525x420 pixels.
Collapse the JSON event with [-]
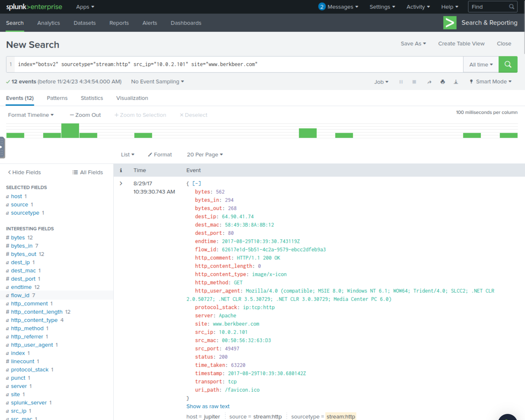(197, 183)
